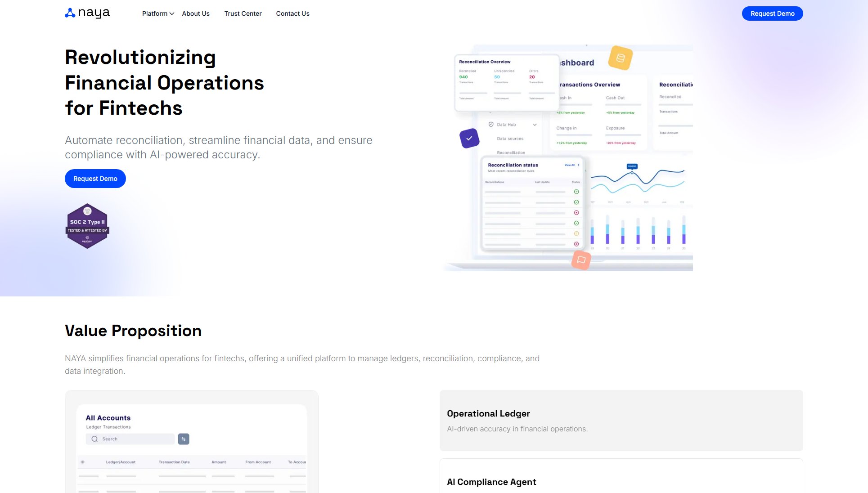Click the yellow database floating icon
Screen dimensions: 868x493
[x=620, y=58]
